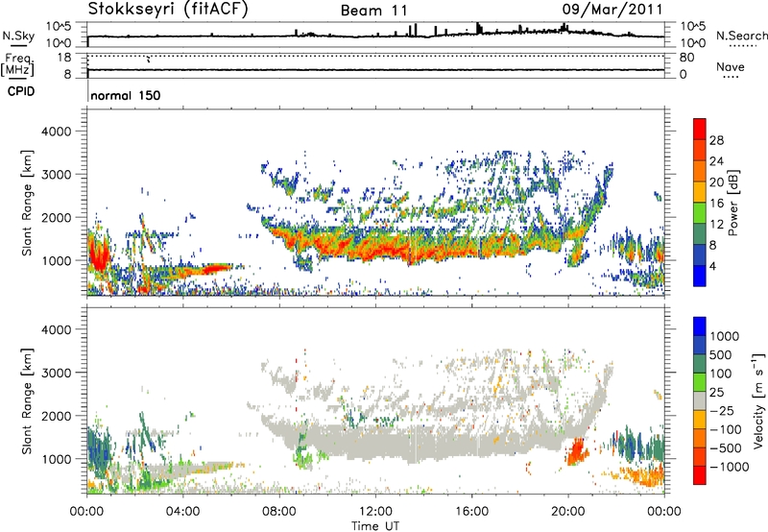Click the 500 tick on velocity colorbar
The height and width of the screenshot is (532, 768).
(721, 354)
